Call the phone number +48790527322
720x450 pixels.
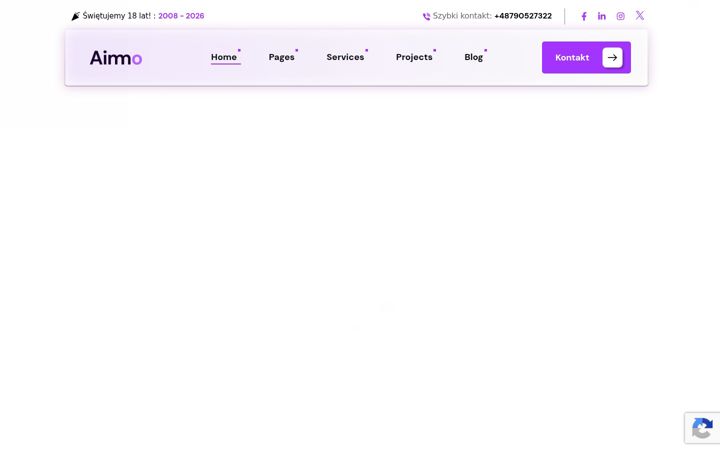point(523,16)
